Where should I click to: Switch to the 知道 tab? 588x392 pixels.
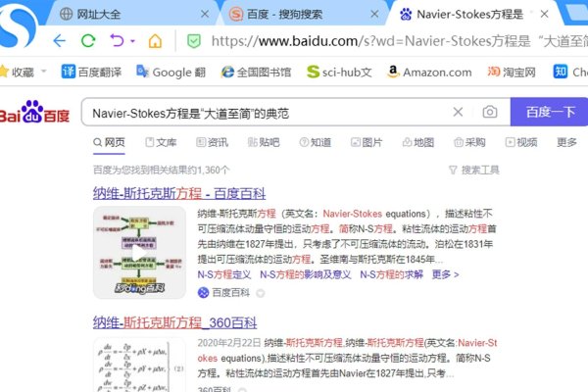(316, 142)
